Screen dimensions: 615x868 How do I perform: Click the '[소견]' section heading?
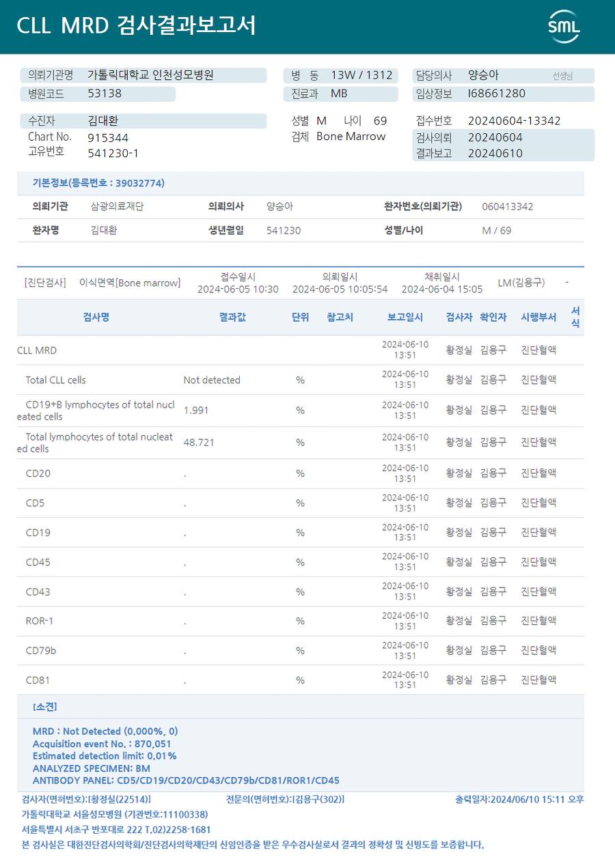[x=45, y=706]
